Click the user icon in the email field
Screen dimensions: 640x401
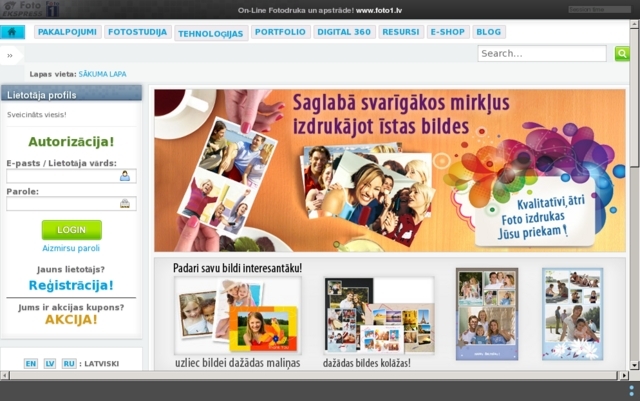click(x=124, y=176)
